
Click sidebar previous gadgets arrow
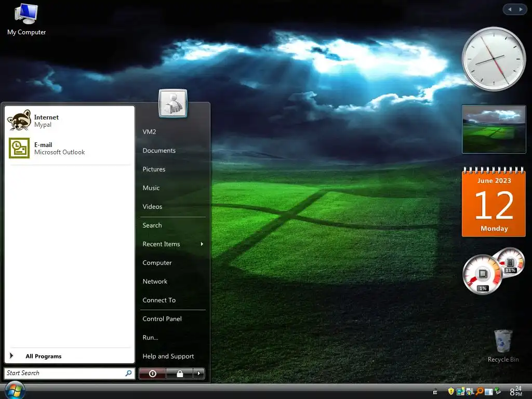click(x=510, y=9)
